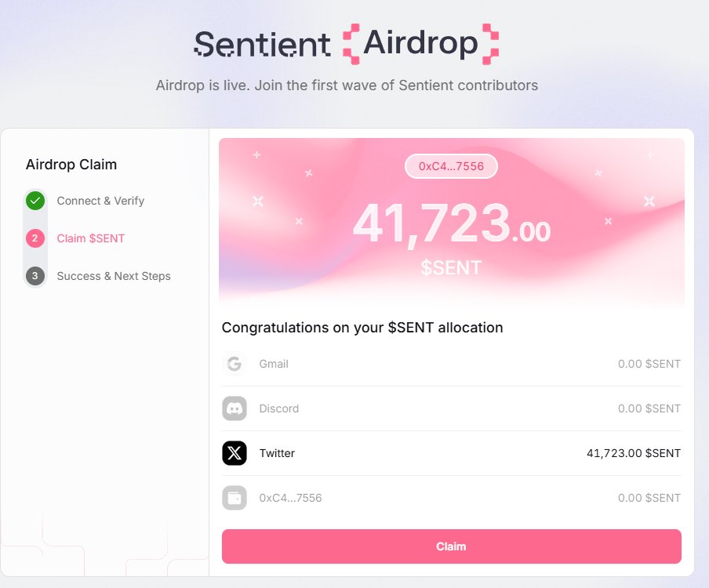Click the Discord row label

click(278, 408)
